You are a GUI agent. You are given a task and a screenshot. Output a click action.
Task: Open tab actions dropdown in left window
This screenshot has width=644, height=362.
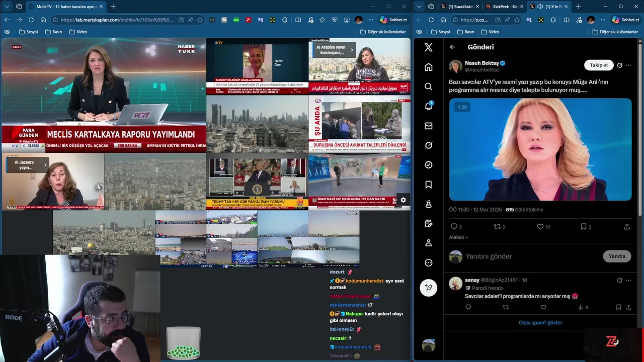point(7,7)
